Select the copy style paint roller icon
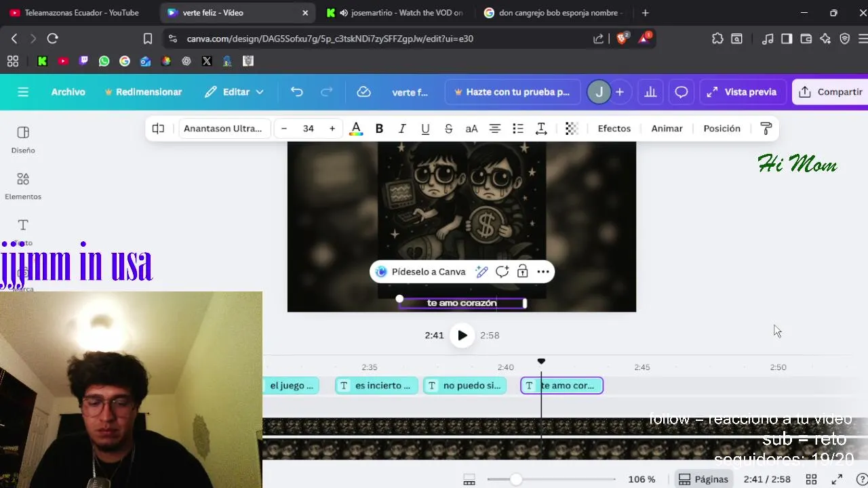The width and height of the screenshot is (868, 488). [x=766, y=128]
